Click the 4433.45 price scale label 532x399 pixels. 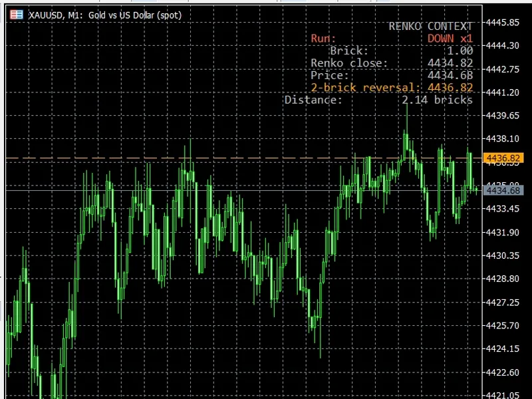503,209
